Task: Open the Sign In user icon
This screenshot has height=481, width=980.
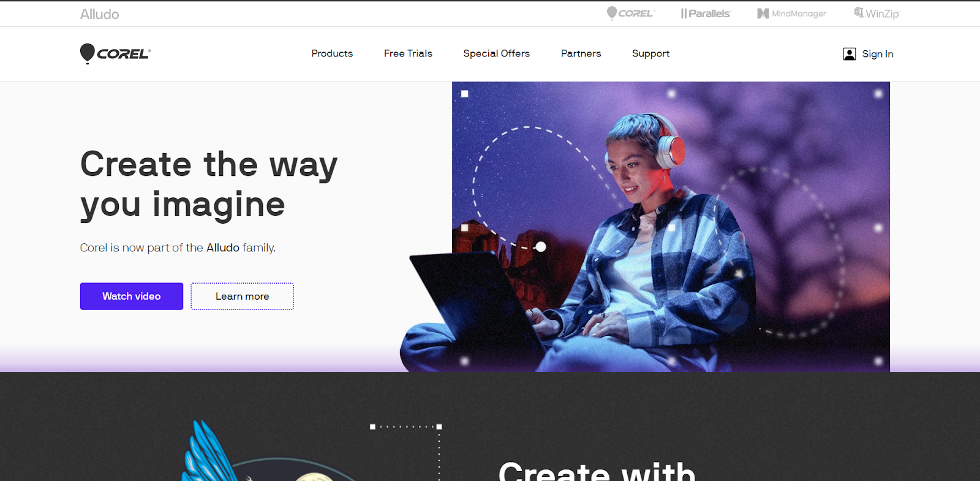Action: point(849,54)
